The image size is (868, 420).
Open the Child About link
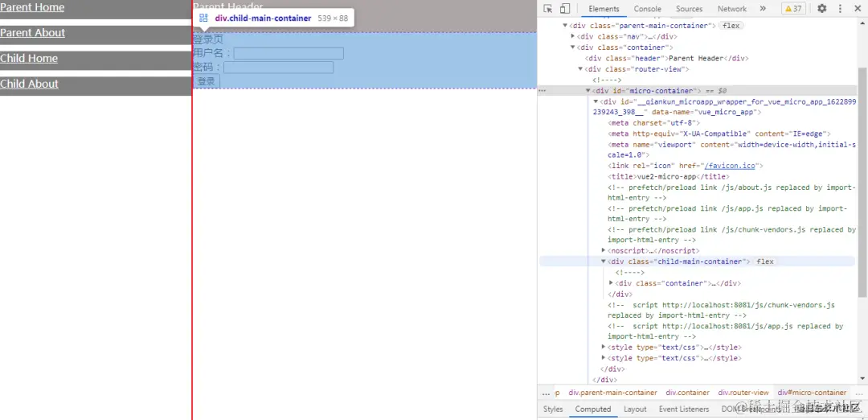pyautogui.click(x=30, y=84)
